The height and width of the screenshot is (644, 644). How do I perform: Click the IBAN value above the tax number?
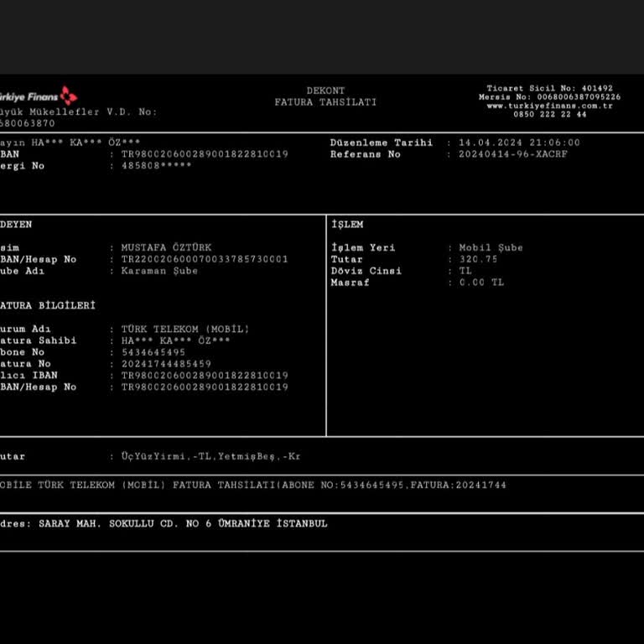click(x=205, y=154)
